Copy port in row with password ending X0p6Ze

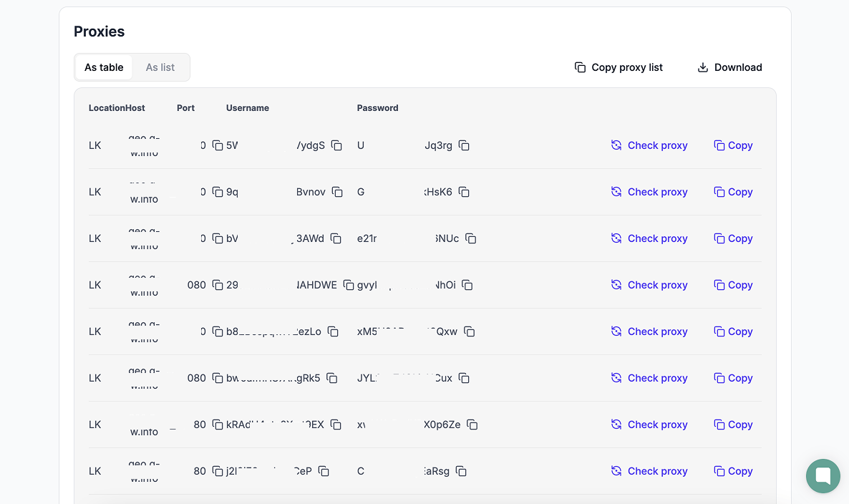pos(218,425)
